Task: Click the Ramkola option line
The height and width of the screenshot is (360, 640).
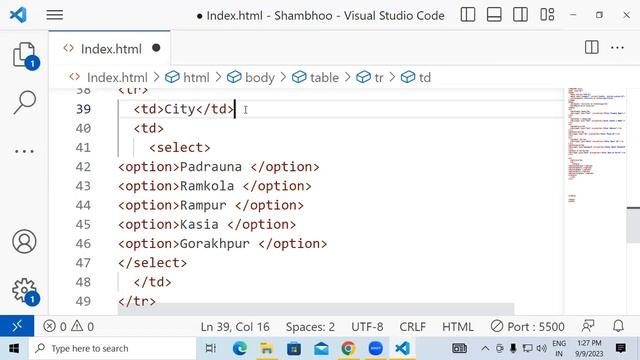Action: click(x=215, y=186)
